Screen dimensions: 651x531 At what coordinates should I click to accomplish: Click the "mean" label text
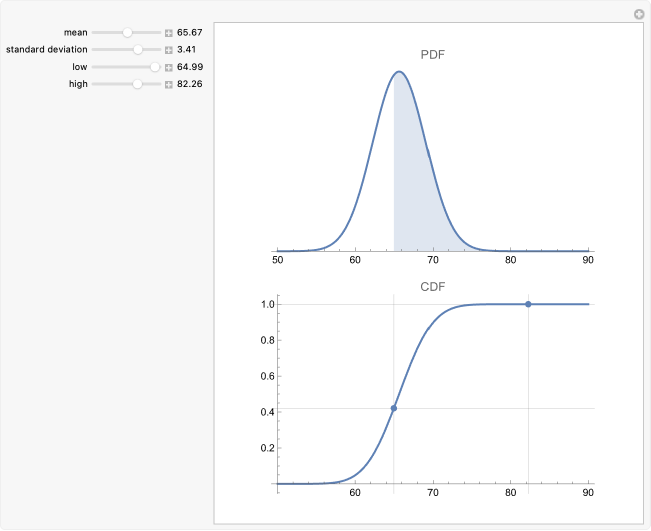click(76, 33)
